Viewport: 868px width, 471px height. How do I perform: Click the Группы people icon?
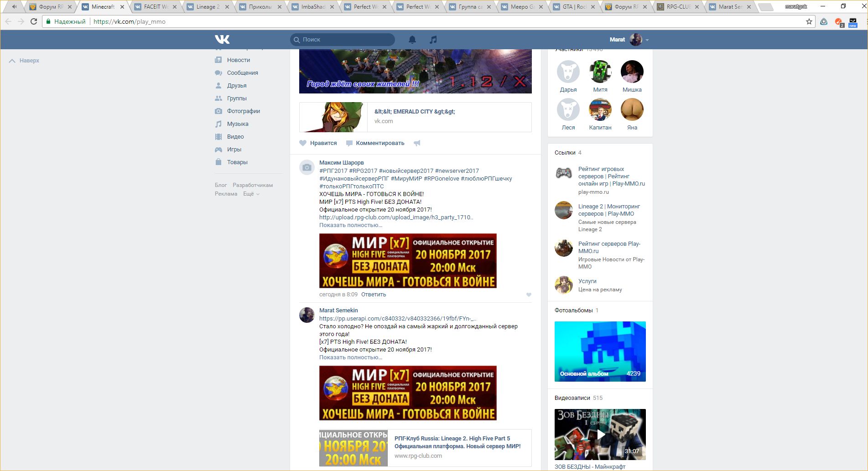218,98
